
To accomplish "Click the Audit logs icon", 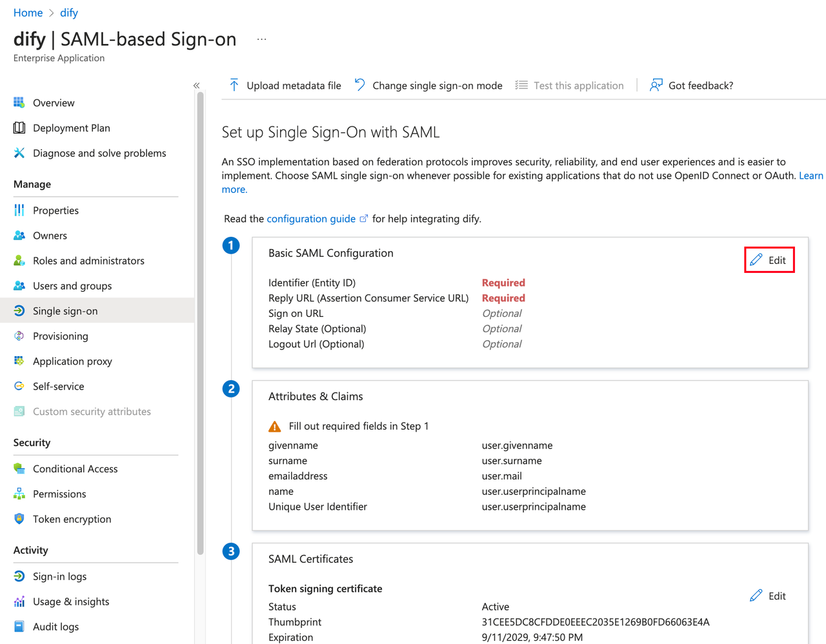I will click(x=19, y=627).
